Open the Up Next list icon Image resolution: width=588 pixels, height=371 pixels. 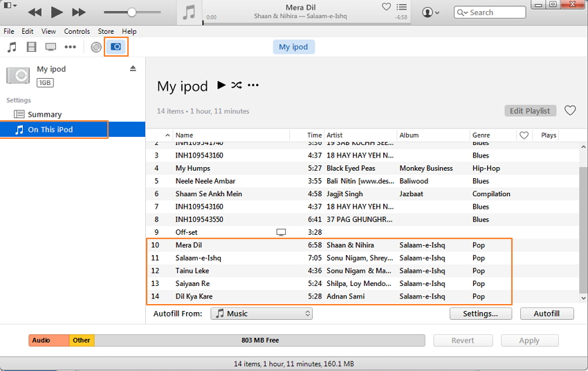[402, 7]
